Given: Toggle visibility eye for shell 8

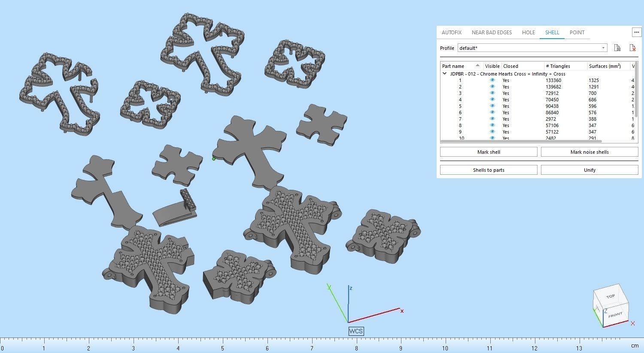Looking at the screenshot, I should click(x=492, y=125).
